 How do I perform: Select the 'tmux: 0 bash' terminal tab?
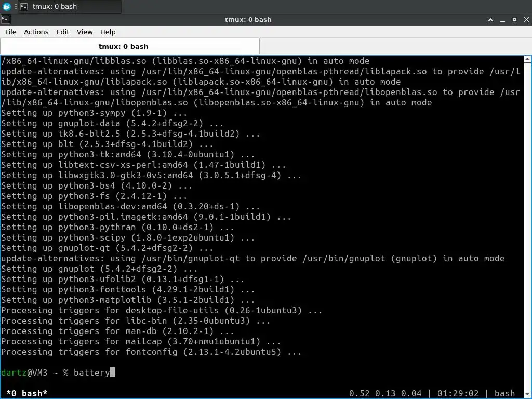[x=130, y=46]
